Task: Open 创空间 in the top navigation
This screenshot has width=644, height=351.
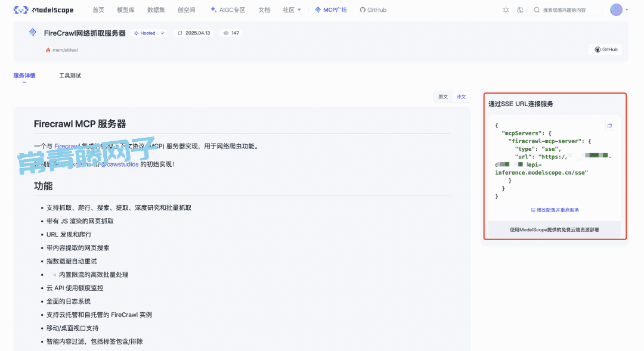Action: click(x=187, y=10)
